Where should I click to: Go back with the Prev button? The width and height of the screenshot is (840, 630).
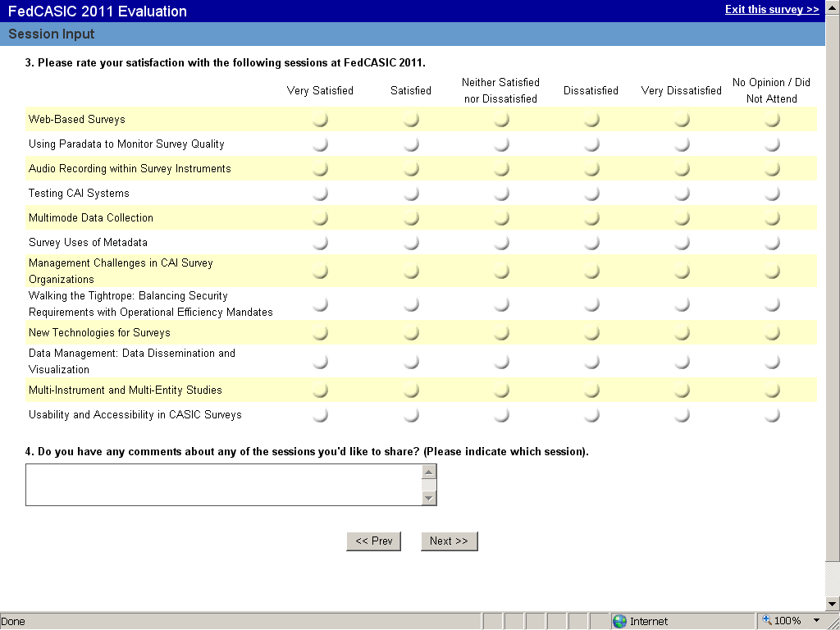pos(373,541)
